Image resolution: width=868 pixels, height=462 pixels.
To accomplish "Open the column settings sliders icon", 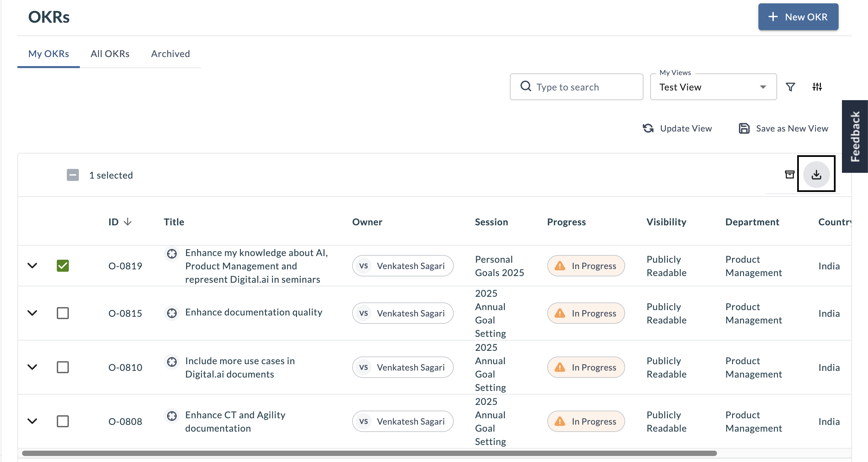I will tap(817, 87).
